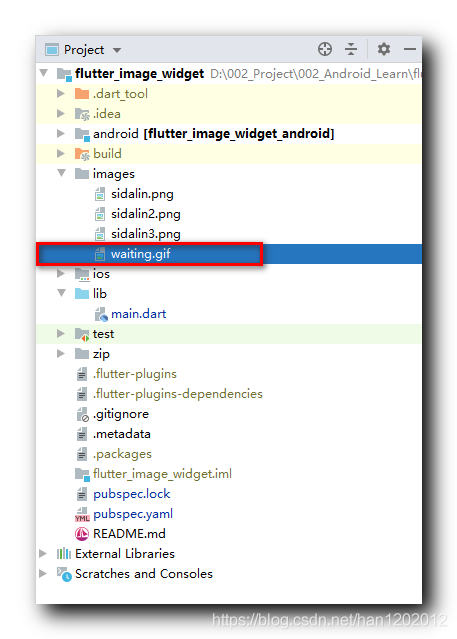The width and height of the screenshot is (457, 639).
Task: Click the pubspec.yaml YML icon
Action: tap(82, 514)
